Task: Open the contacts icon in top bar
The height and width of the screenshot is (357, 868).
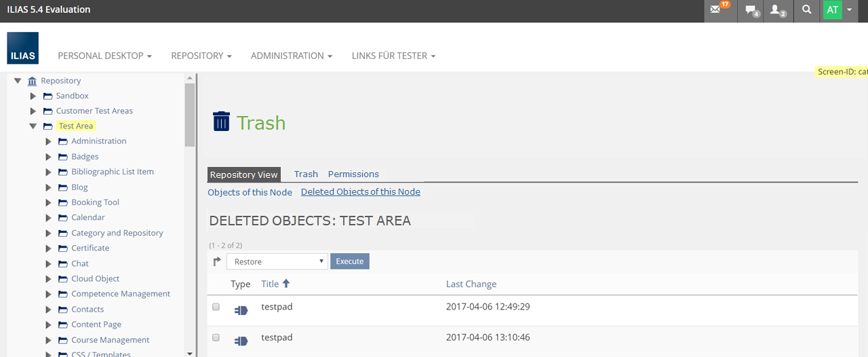Action: pos(777,10)
